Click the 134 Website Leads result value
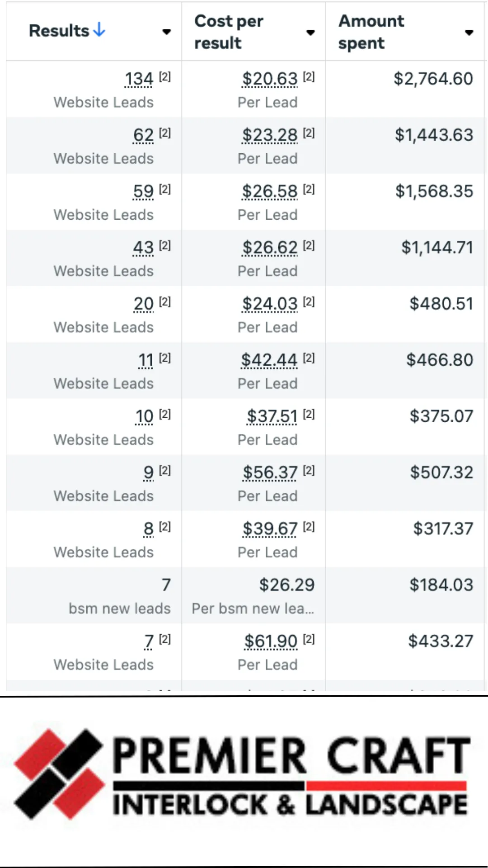Viewport: 488px width, 868px height. coord(139,79)
